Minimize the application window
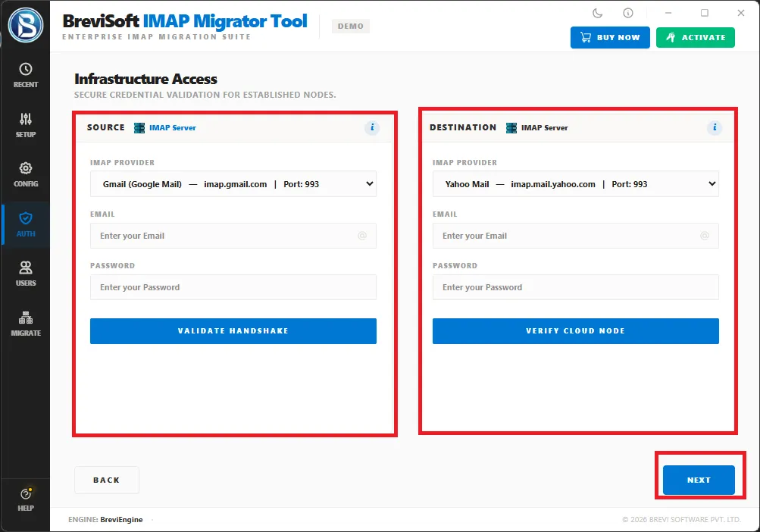The image size is (760, 532). pyautogui.click(x=668, y=13)
